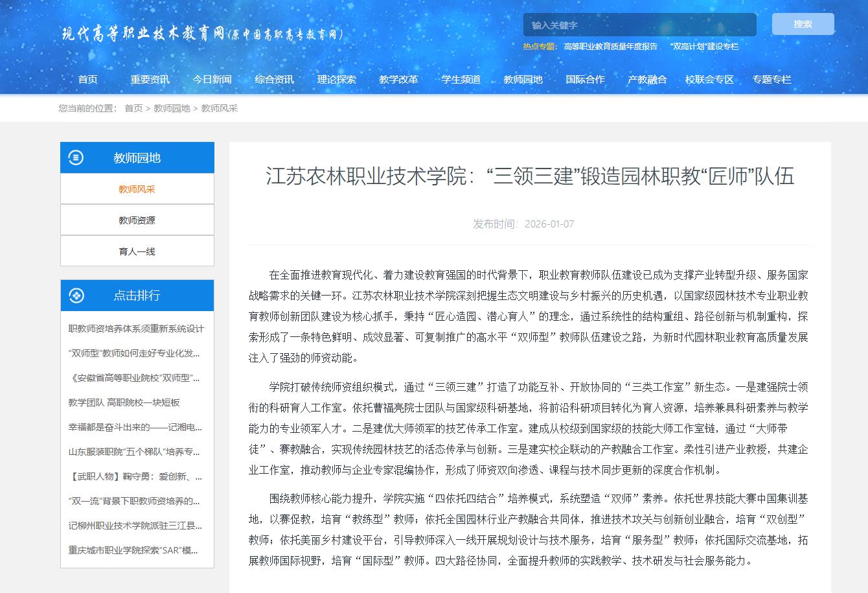Focus the 输入关键字 search input field

click(x=639, y=25)
